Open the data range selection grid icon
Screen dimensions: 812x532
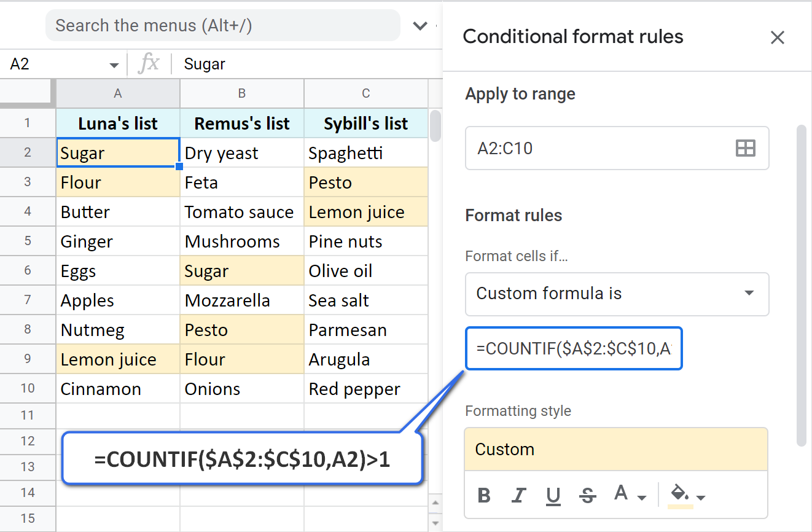(745, 147)
